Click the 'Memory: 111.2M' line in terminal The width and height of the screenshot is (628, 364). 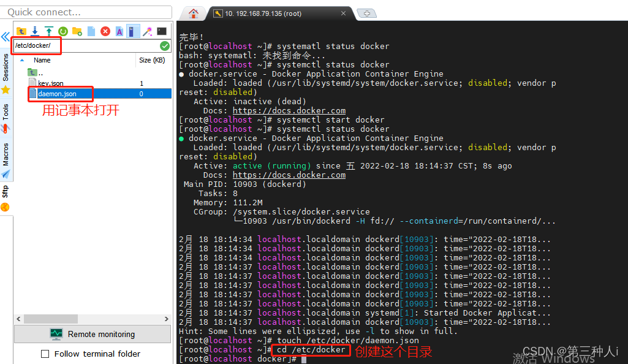click(228, 203)
